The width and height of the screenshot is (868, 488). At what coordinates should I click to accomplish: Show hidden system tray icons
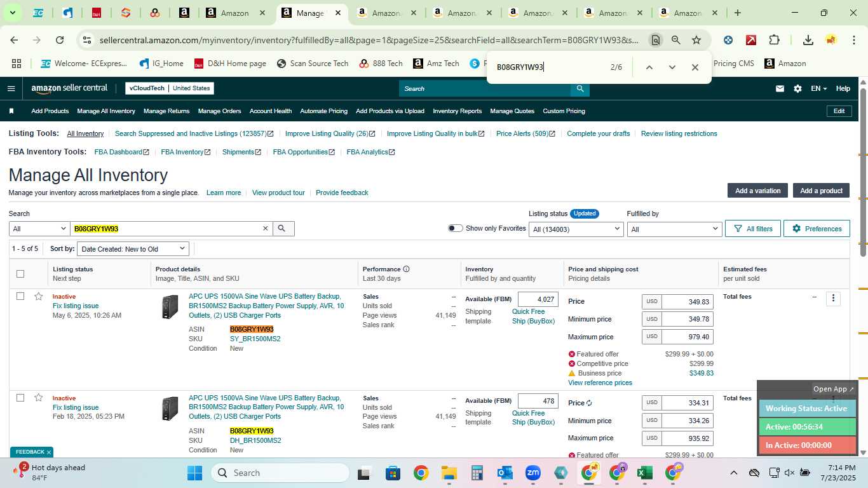[733, 473]
